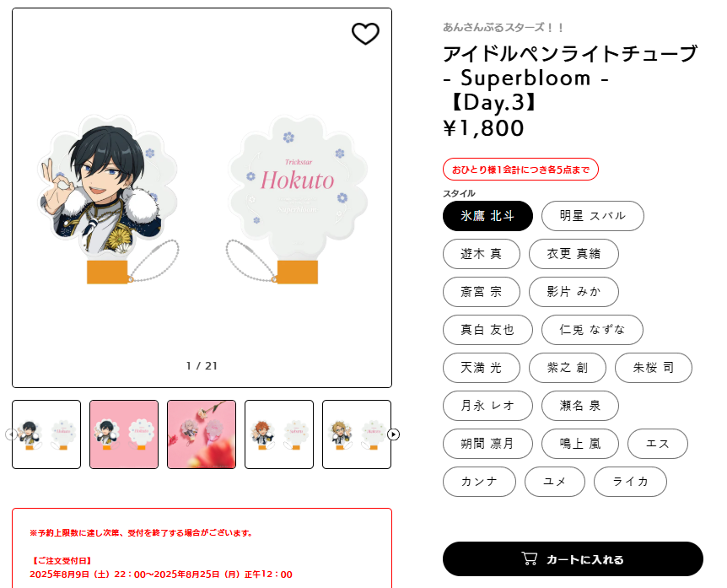Add item to cart with カートに入れる
Image resolution: width=727 pixels, height=588 pixels.
[x=573, y=559]
